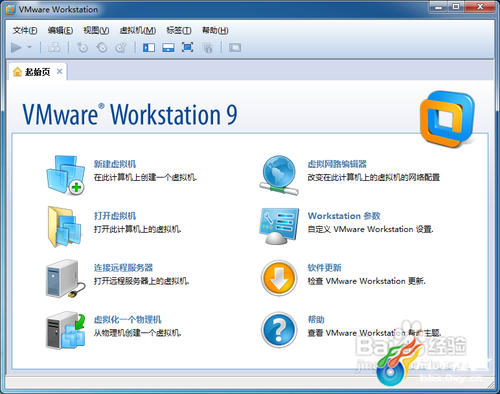The height and width of the screenshot is (394, 500).
Task: Minimize the VMware Workstation window
Action: pos(439,7)
